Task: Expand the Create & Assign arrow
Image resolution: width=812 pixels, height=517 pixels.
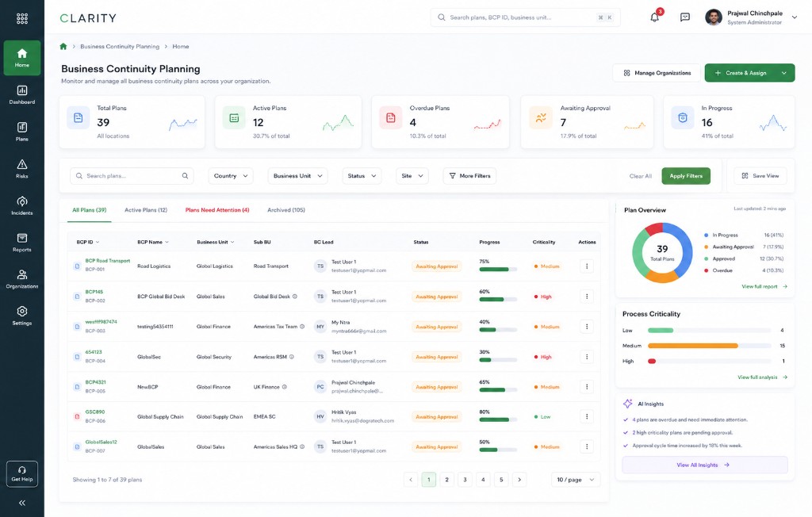Action: point(784,73)
